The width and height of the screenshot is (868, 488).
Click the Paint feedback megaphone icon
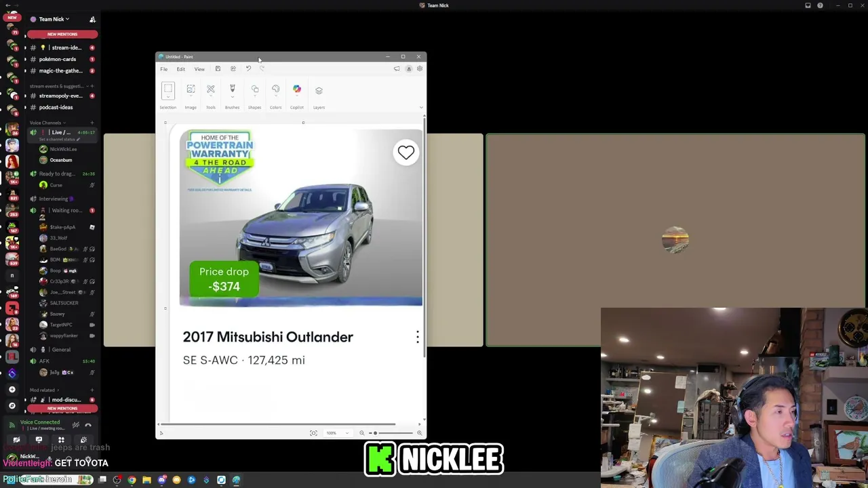point(397,68)
